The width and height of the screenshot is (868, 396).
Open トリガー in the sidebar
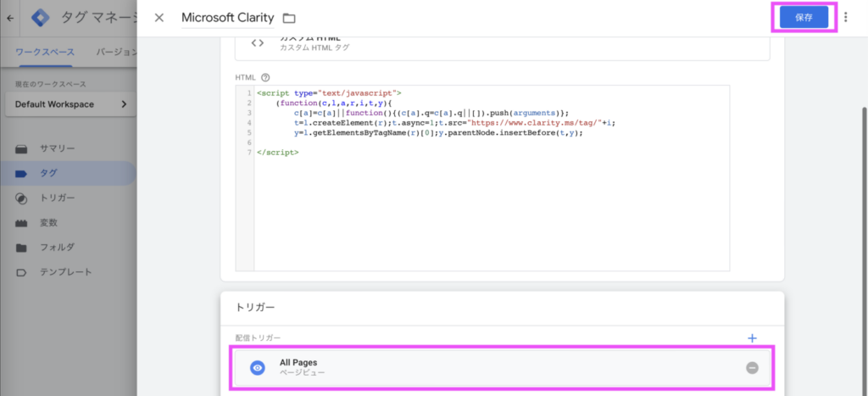point(57,198)
